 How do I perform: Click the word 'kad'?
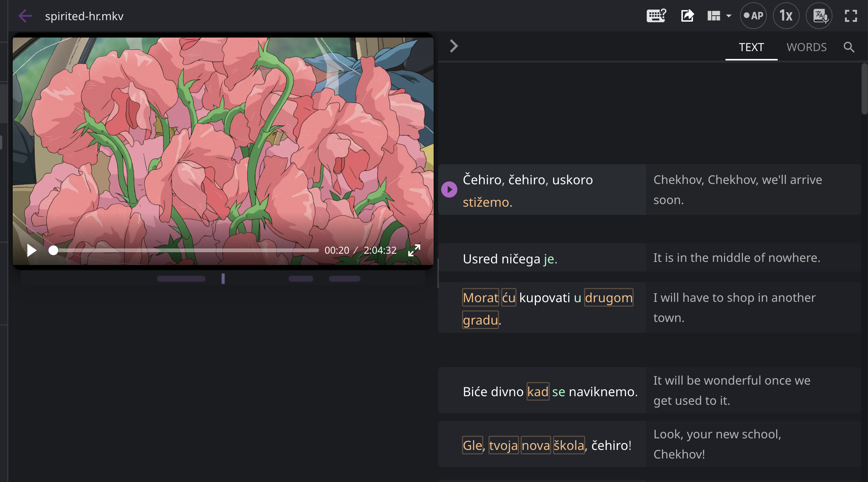pyautogui.click(x=538, y=392)
